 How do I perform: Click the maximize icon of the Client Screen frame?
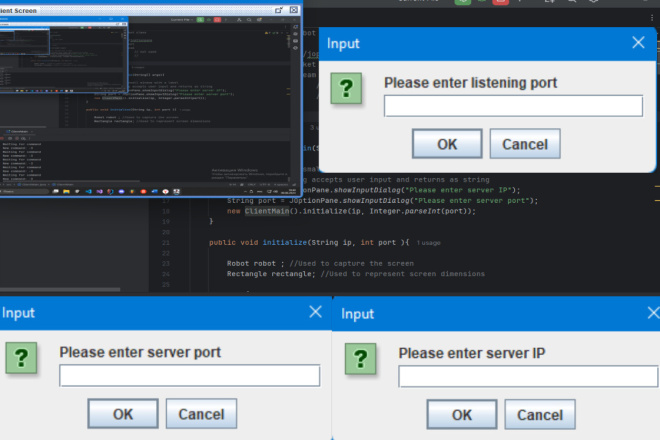click(x=294, y=10)
